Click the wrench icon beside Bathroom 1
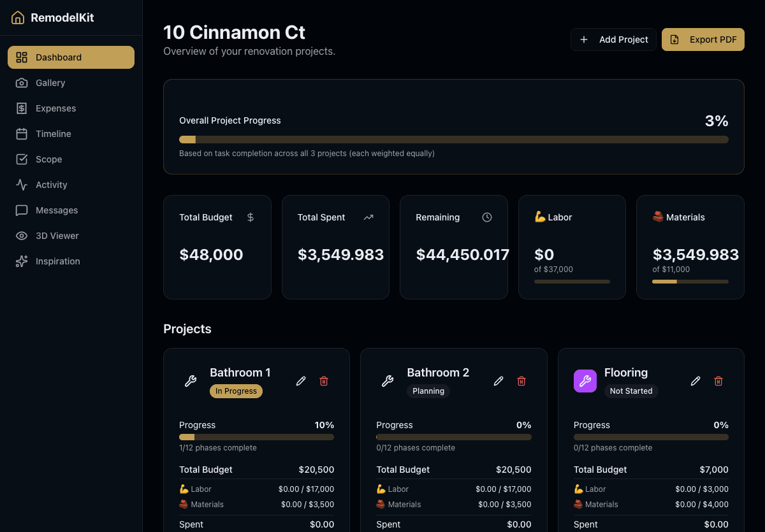This screenshot has width=765, height=532. pyautogui.click(x=191, y=381)
